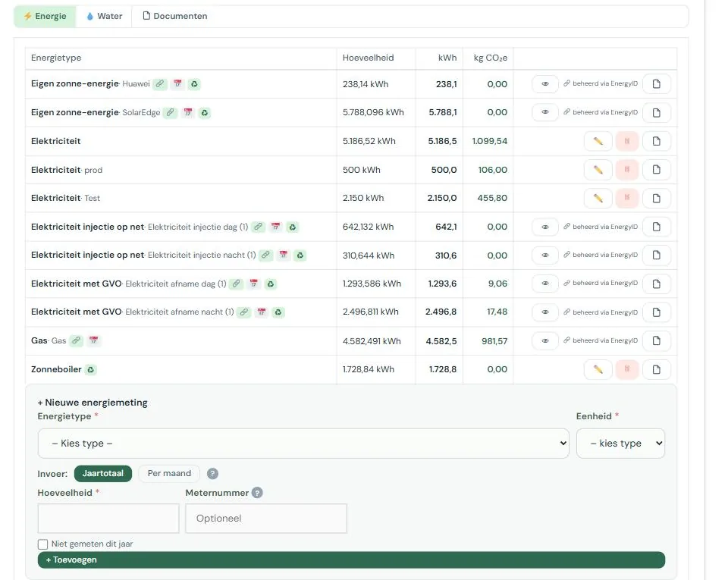Open the Energietype 'Kies type' dropdown
Screen dimensions: 728x580
(303, 443)
